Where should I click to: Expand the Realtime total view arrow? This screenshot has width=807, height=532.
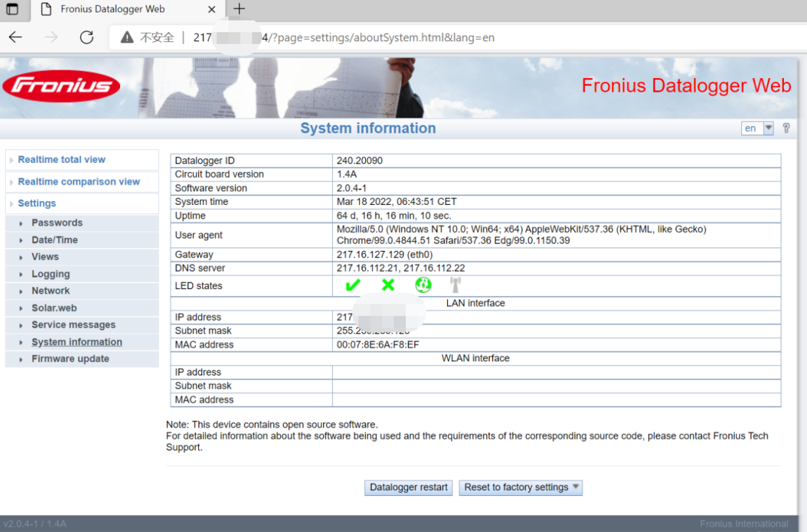tap(12, 160)
